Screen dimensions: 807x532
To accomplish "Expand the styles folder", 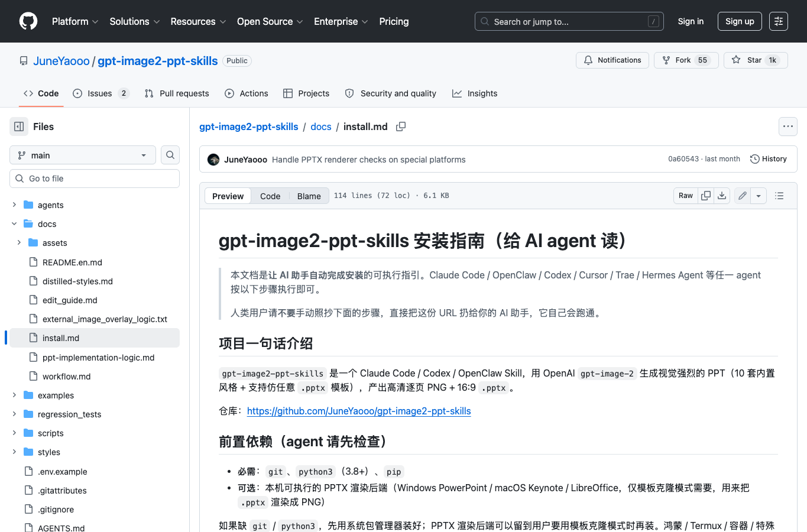I will (x=14, y=452).
